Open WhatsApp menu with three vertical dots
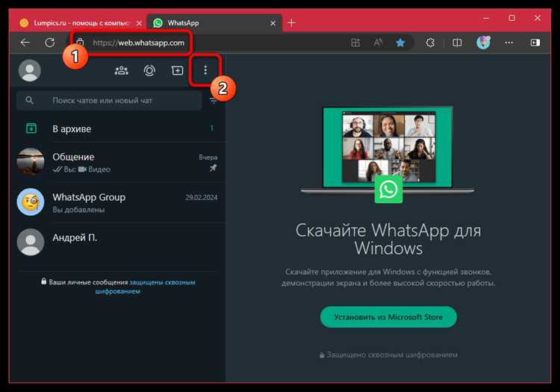This screenshot has width=560, height=392. click(x=205, y=70)
